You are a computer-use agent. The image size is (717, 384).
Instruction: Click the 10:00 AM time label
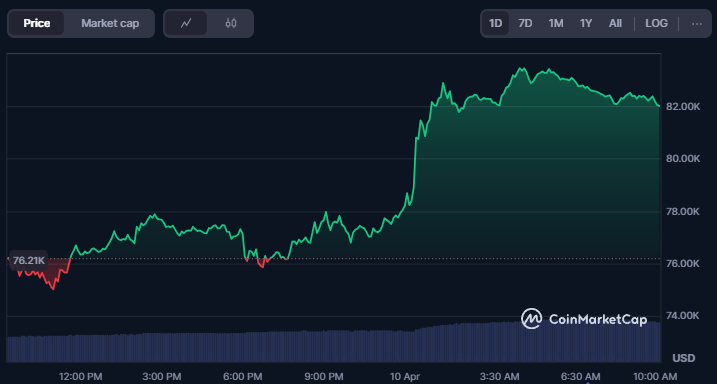point(655,377)
